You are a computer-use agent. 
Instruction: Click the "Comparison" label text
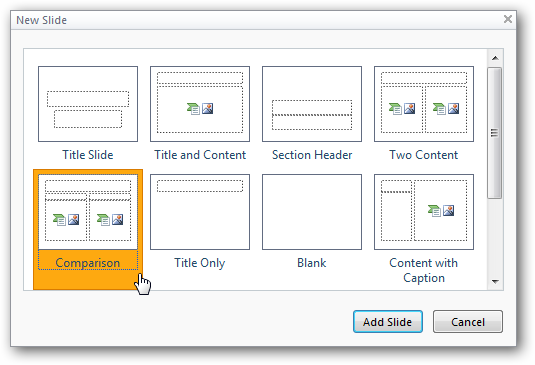click(88, 263)
